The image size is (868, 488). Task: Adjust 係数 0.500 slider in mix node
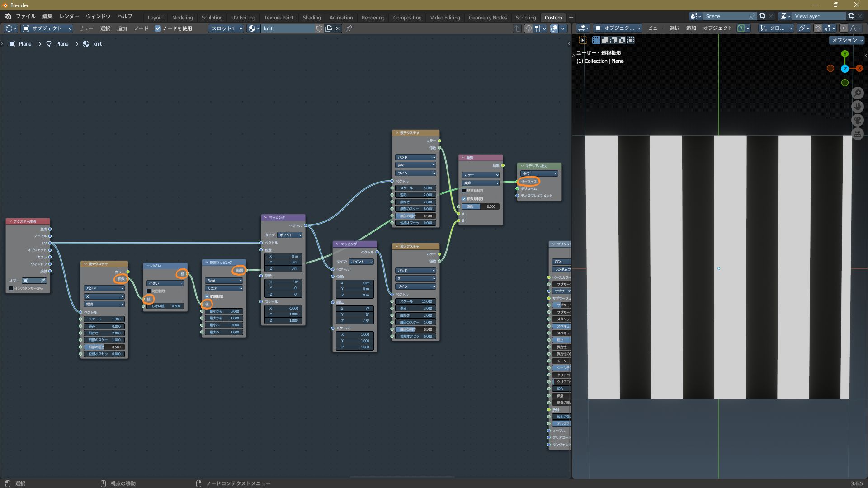(x=481, y=206)
